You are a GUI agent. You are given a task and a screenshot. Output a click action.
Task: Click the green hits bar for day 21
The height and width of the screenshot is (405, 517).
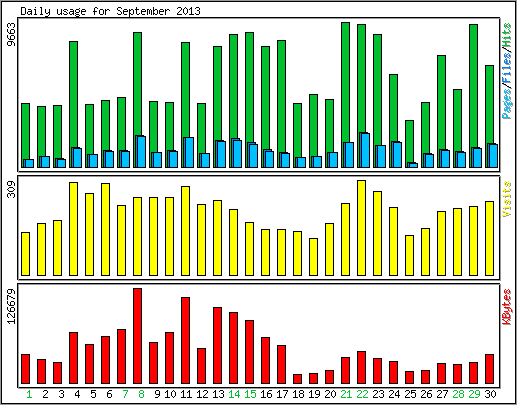coord(345,82)
